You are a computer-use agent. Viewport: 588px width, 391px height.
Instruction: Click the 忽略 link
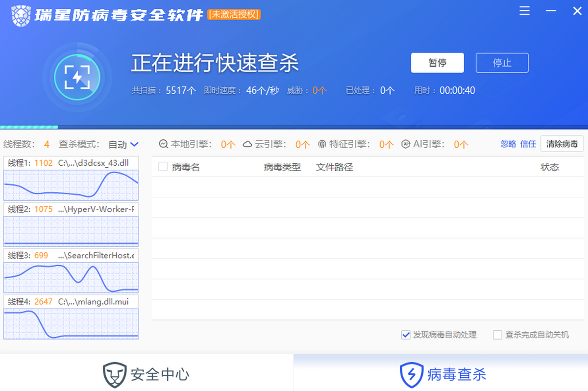(x=508, y=144)
